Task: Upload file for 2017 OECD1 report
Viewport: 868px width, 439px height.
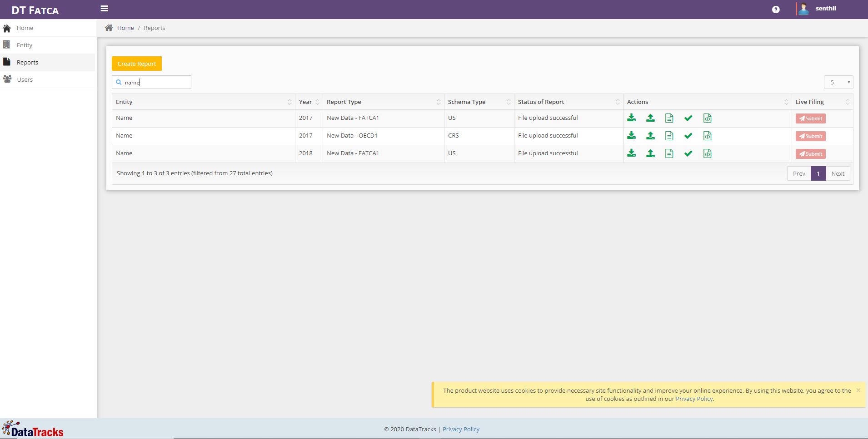Action: click(x=650, y=136)
